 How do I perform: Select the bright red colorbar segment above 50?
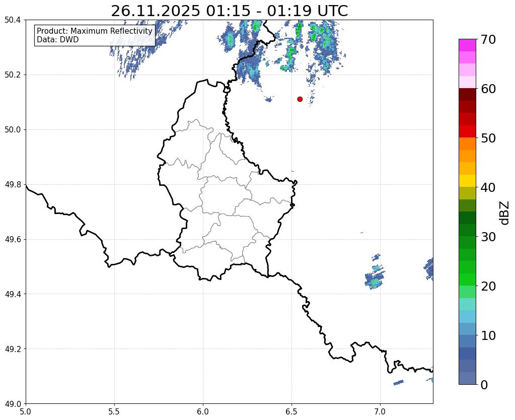coord(467,131)
